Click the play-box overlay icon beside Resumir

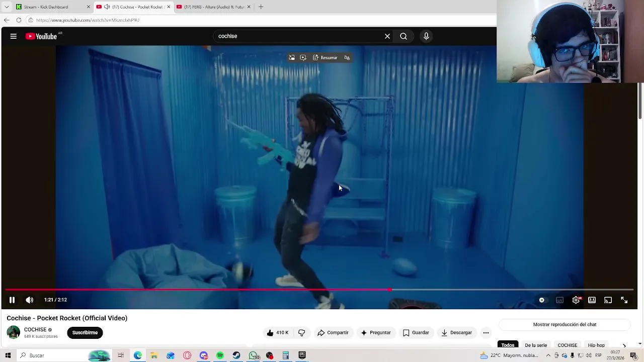pos(303,58)
